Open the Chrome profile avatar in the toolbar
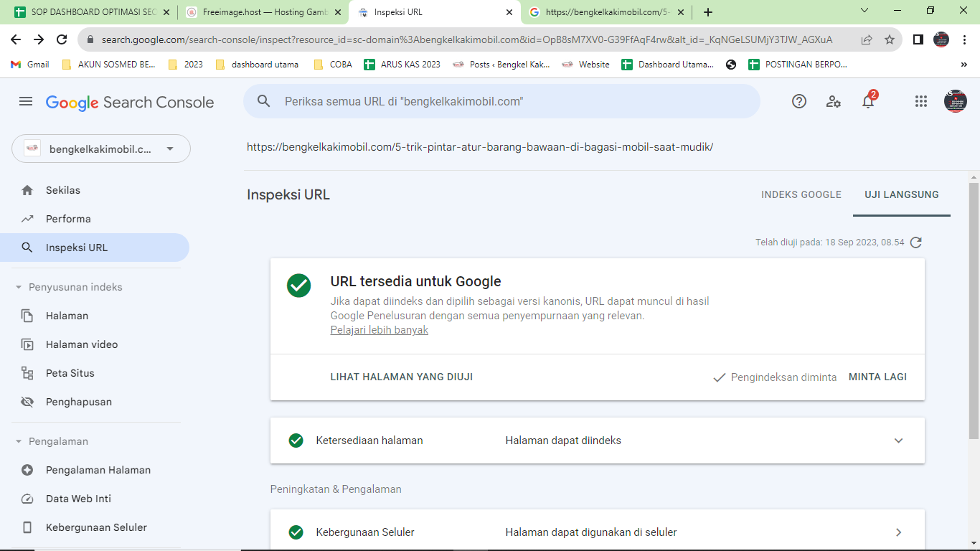 (x=941, y=39)
